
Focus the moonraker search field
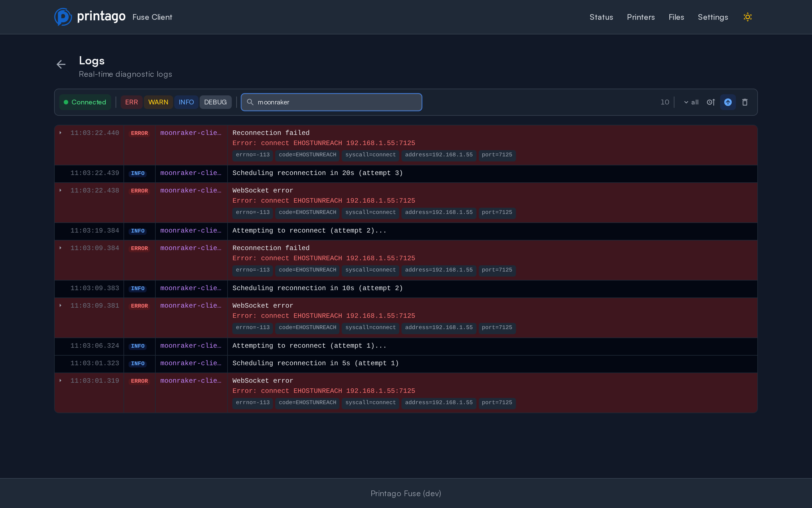[332, 102]
